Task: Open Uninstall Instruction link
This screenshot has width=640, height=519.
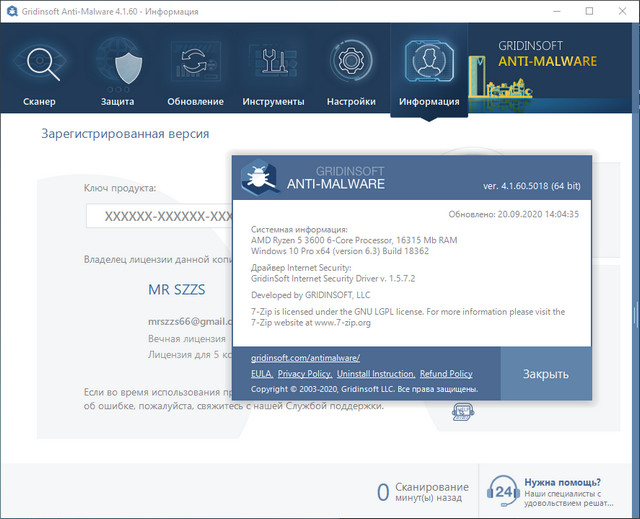Action: click(x=375, y=373)
